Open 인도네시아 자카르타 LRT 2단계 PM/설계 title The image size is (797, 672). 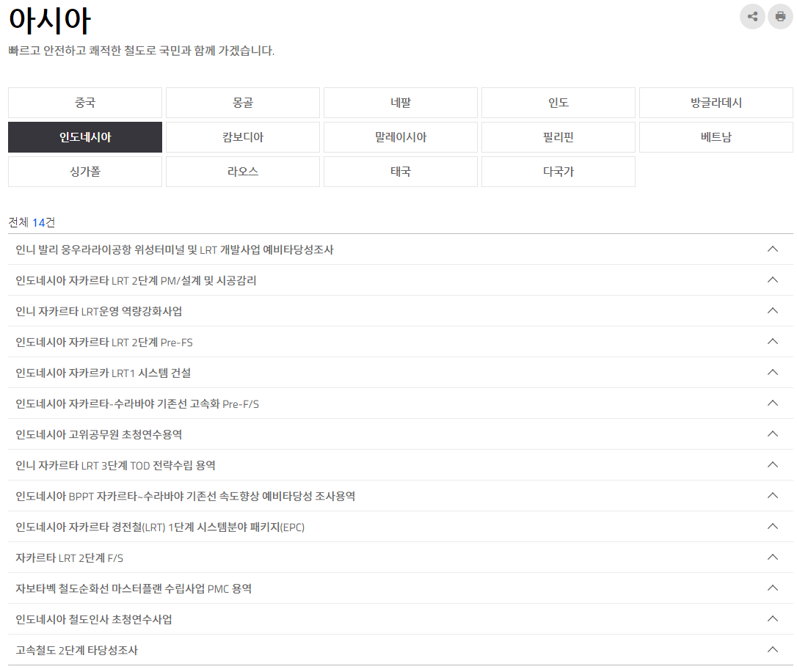pos(136,280)
